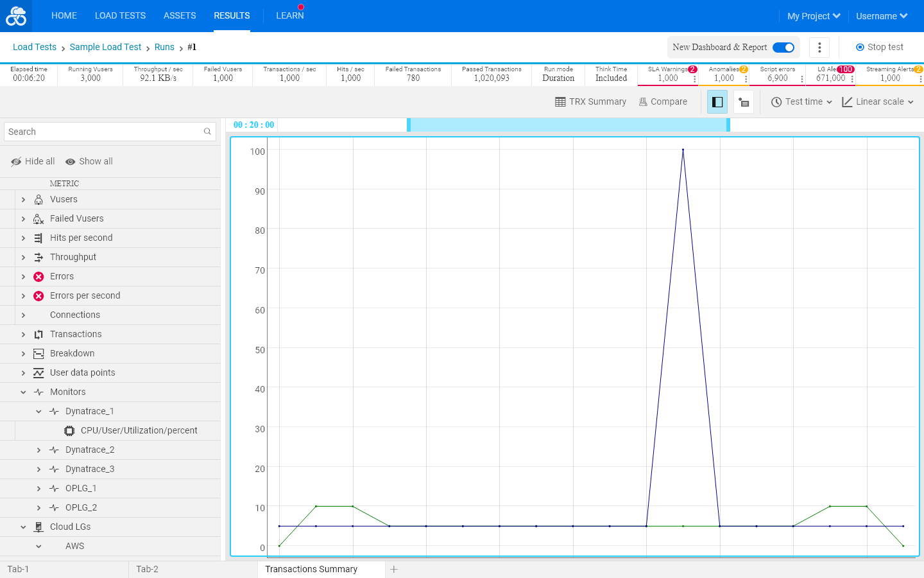Click the Stop test button
The image size is (924, 578).
click(880, 48)
